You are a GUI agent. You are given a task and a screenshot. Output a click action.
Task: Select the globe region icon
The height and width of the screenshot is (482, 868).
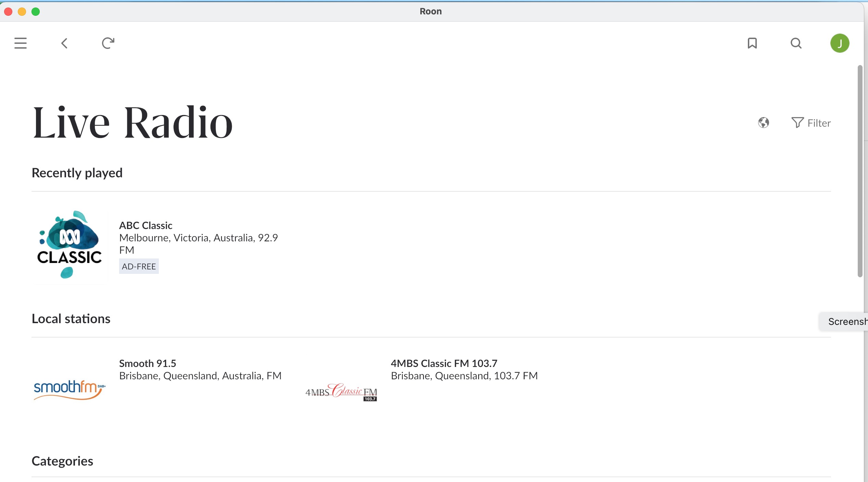point(764,123)
